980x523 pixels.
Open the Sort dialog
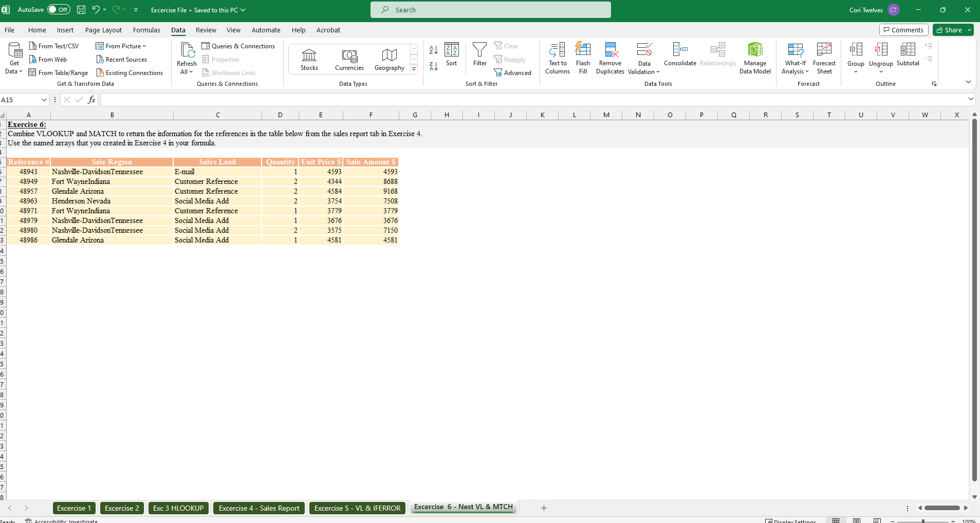coord(452,55)
